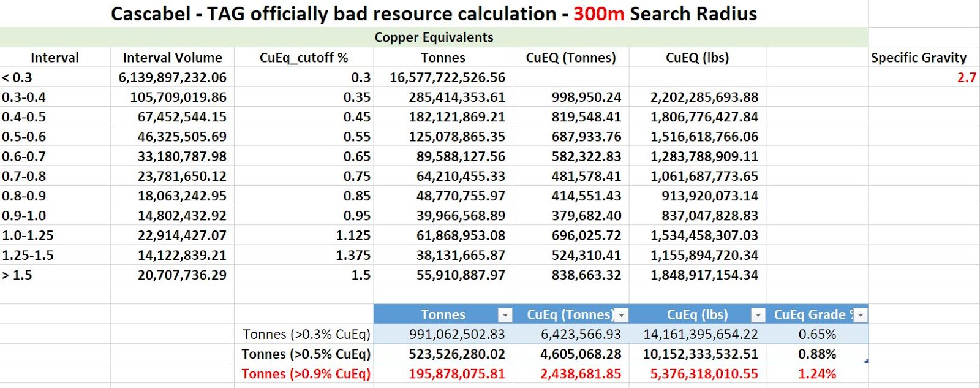
Task: Select interval volume 18,063,242.95
Action: coord(172,196)
